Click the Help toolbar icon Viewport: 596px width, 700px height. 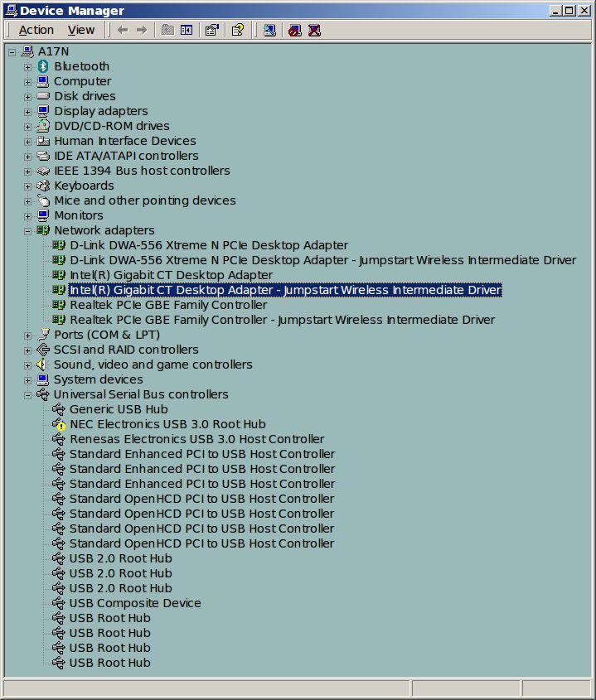(238, 30)
